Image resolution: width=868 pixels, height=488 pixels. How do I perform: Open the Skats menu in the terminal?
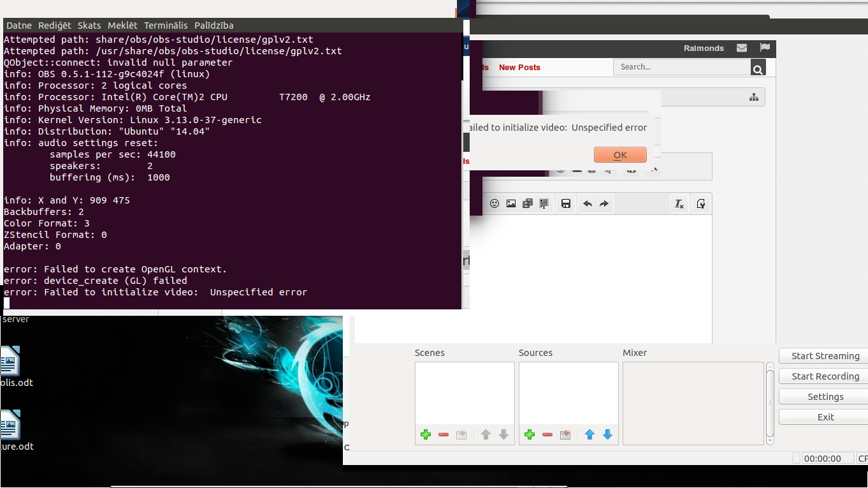click(89, 26)
